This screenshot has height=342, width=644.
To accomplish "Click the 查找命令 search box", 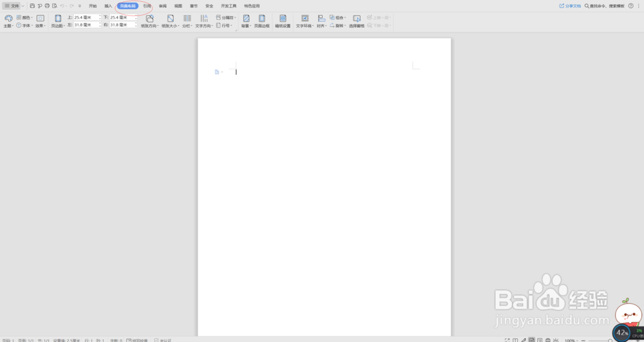I will pos(605,6).
